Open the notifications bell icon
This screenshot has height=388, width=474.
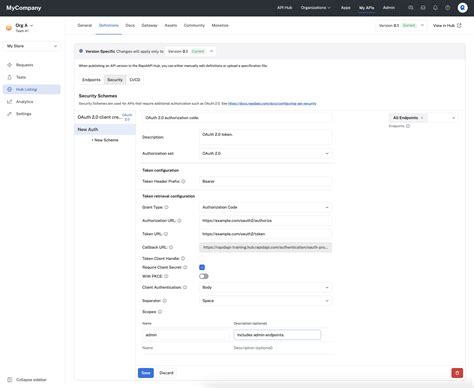point(435,8)
